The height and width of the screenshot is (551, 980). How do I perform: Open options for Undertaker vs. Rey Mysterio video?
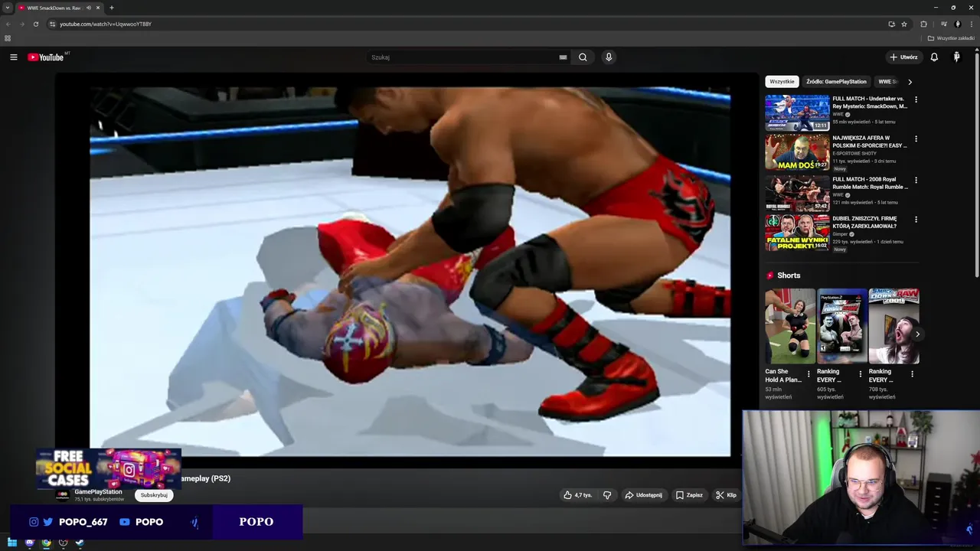pyautogui.click(x=916, y=99)
